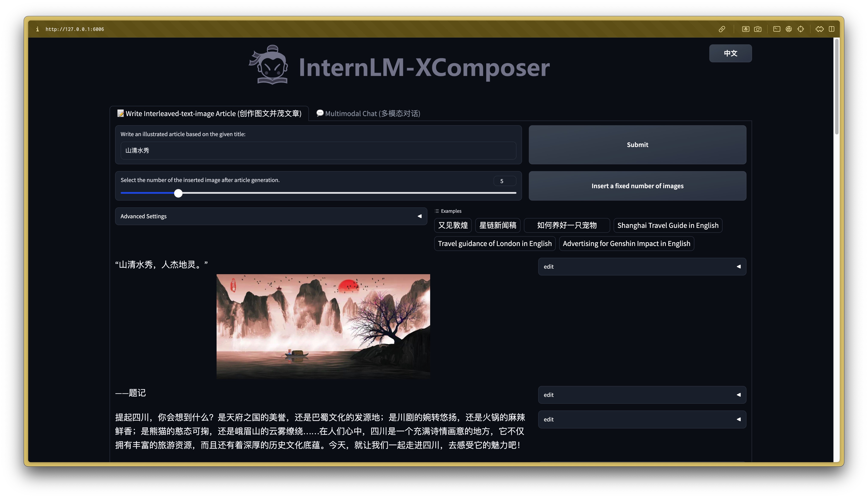Click the image capture flower icon

point(745,29)
